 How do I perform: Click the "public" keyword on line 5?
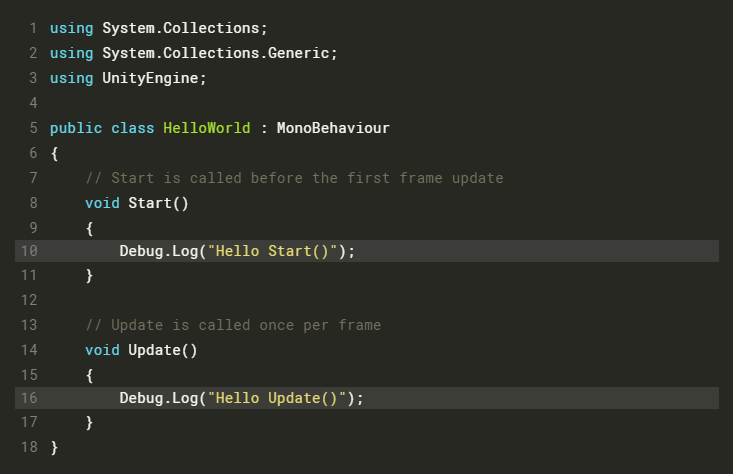coord(76,129)
